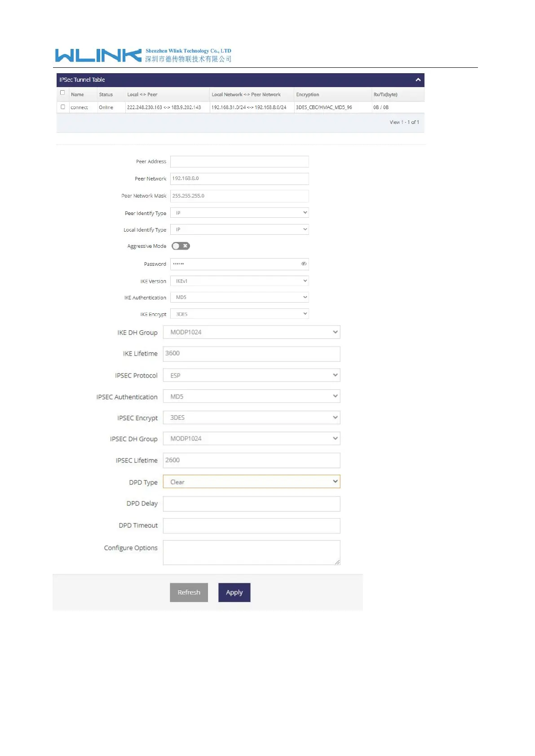
Task: Click the Refresh button
Action: [x=189, y=593]
